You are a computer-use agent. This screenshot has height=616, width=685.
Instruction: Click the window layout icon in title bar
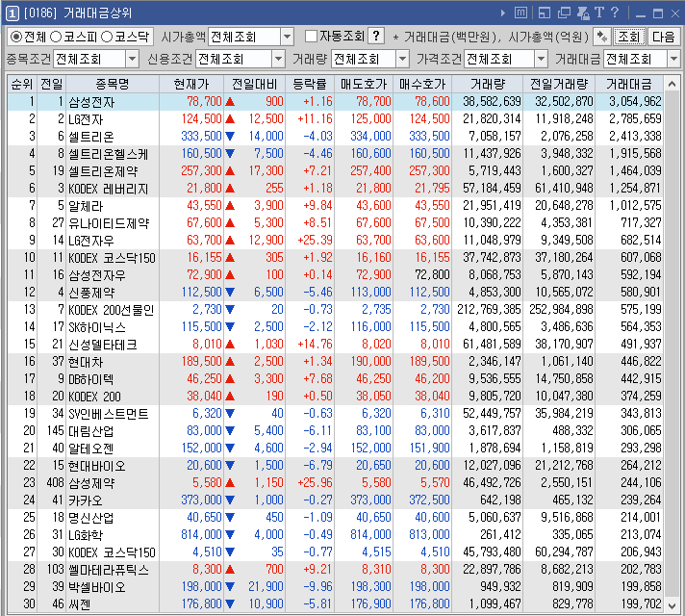click(x=545, y=13)
